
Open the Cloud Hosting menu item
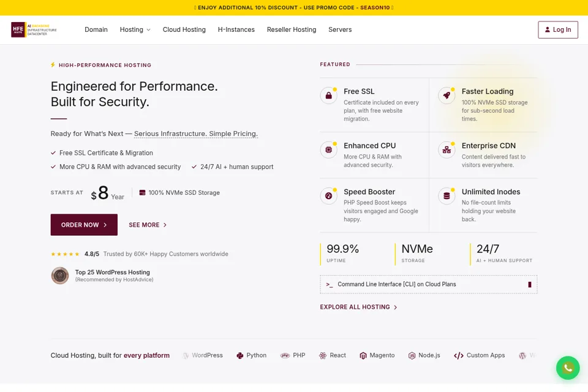[184, 29]
